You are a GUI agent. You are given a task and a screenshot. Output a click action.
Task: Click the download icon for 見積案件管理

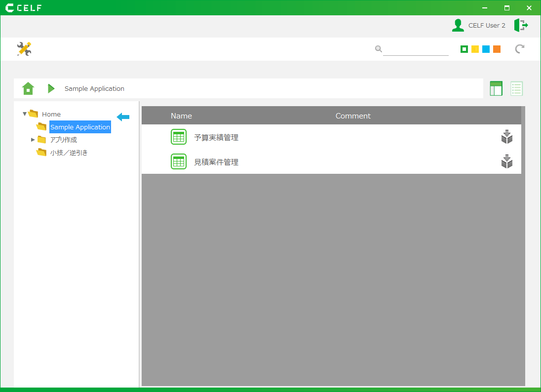coord(506,161)
